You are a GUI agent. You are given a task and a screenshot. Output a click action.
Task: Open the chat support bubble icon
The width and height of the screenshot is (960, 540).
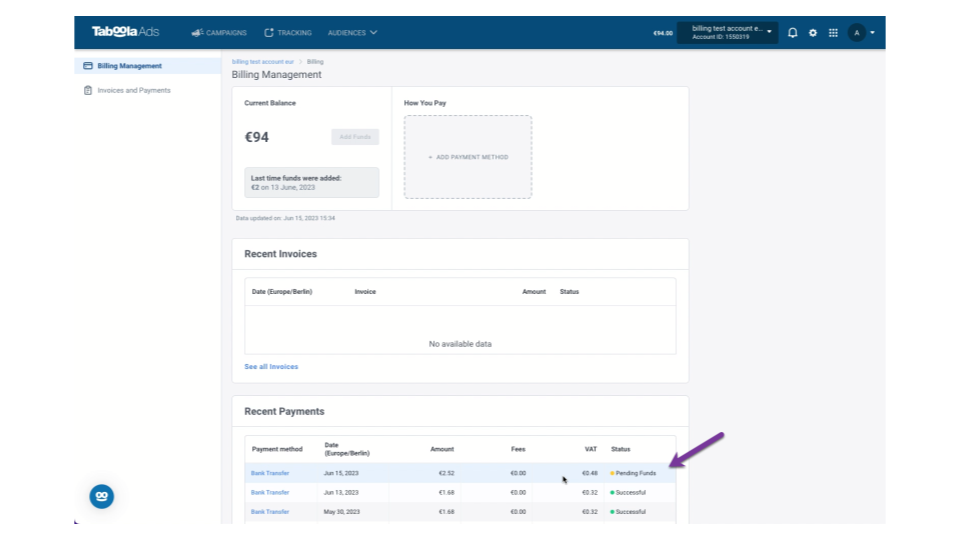102,496
